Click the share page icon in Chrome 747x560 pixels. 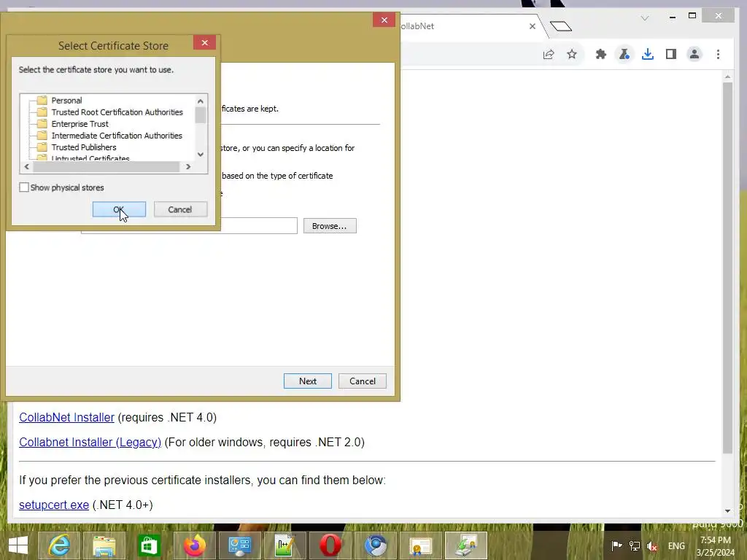click(x=549, y=54)
